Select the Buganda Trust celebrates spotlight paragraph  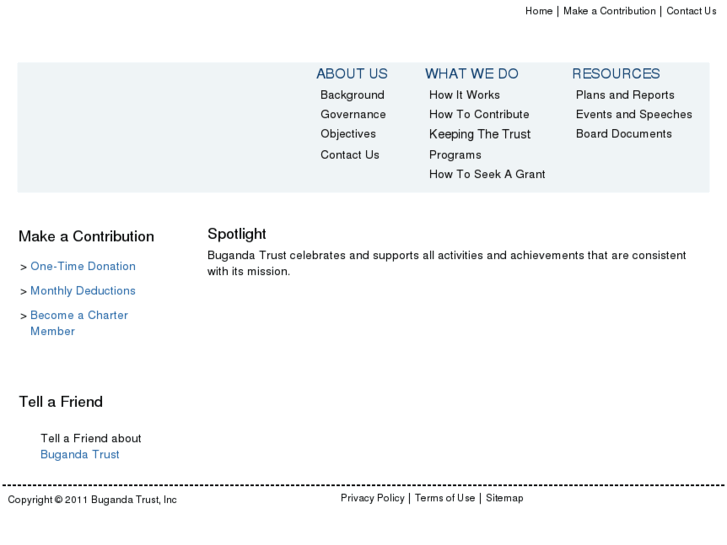pyautogui.click(x=446, y=263)
